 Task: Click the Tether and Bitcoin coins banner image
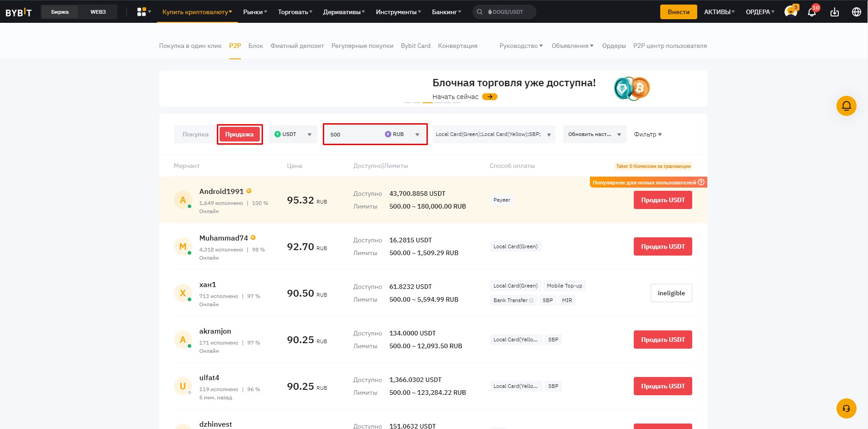631,88
